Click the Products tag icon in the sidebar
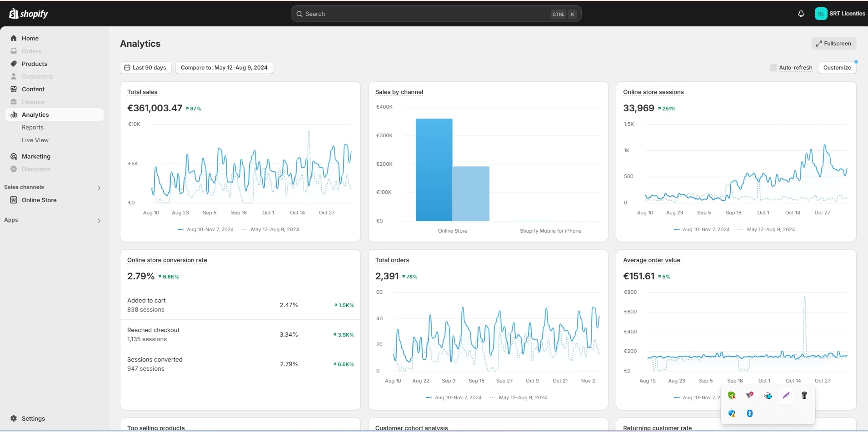Viewport: 868px width, 432px height. 14,64
